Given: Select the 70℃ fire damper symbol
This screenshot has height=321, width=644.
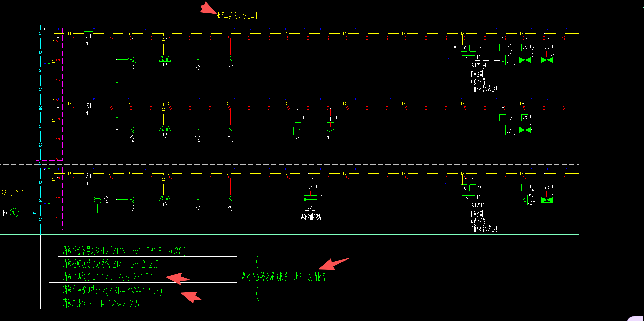Looking at the screenshot, I should (x=525, y=200).
